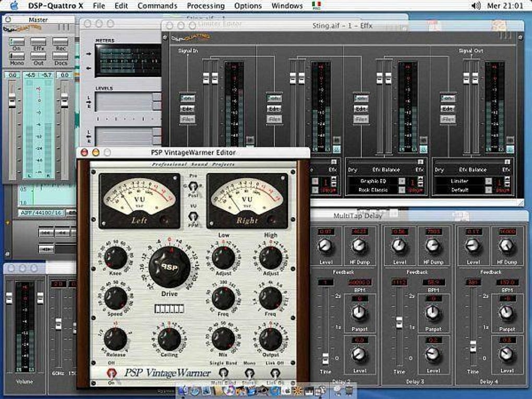Flip the Single Band/Multi Band switch
This screenshot has height=399, width=532.
[223, 373]
